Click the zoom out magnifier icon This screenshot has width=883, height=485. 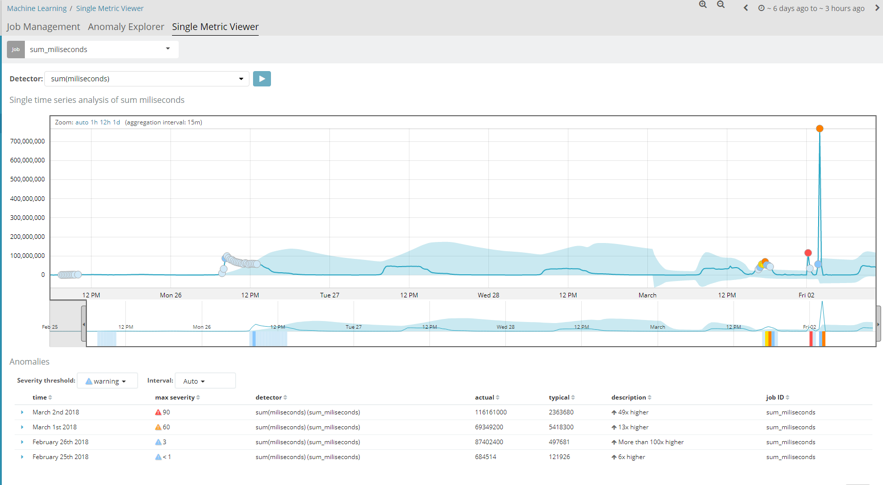(x=721, y=5)
